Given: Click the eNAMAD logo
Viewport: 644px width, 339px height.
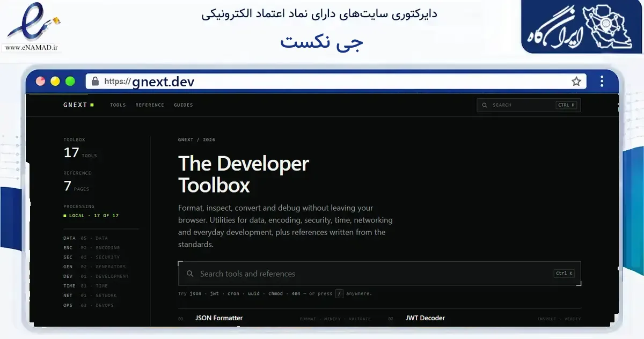Looking at the screenshot, I should tap(33, 27).
